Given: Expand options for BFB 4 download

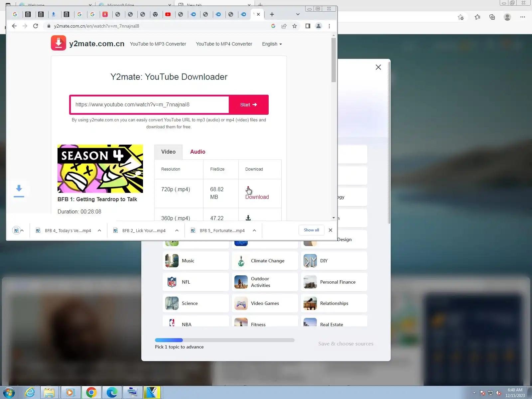Looking at the screenshot, I should (x=99, y=230).
